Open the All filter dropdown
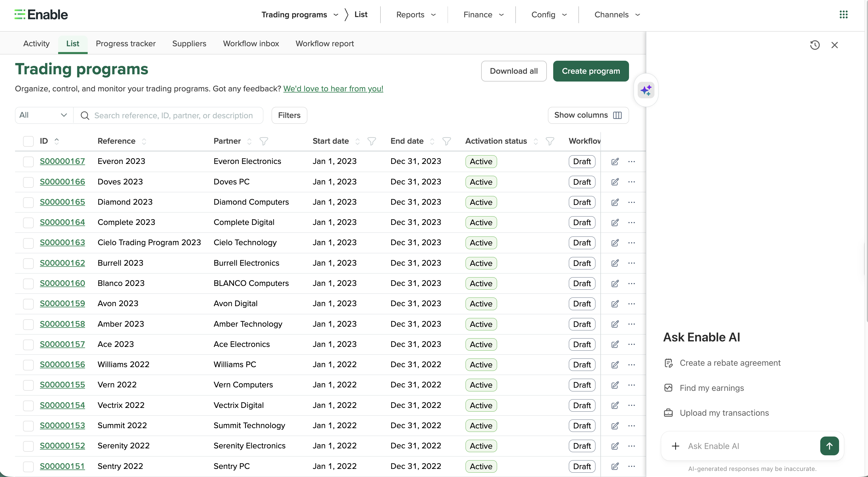The height and width of the screenshot is (477, 868). [x=44, y=115]
